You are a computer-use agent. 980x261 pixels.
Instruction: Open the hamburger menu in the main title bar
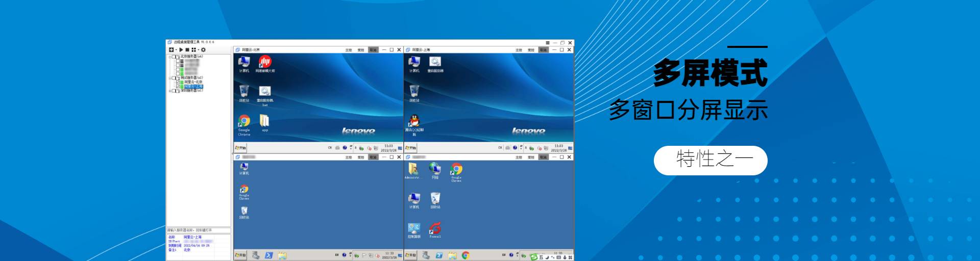tap(548, 43)
